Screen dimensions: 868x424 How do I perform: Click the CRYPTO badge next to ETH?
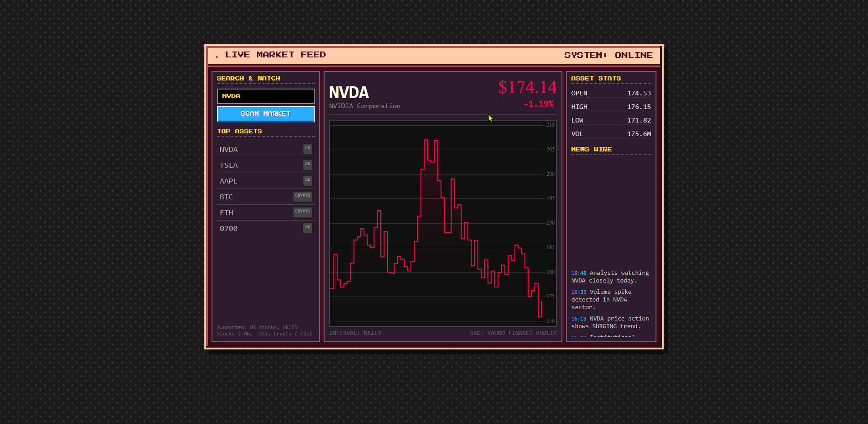point(302,212)
